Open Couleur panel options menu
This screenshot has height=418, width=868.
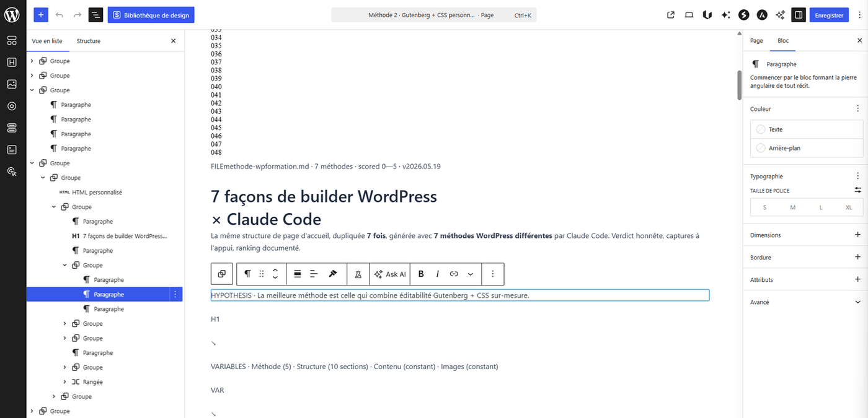point(858,108)
